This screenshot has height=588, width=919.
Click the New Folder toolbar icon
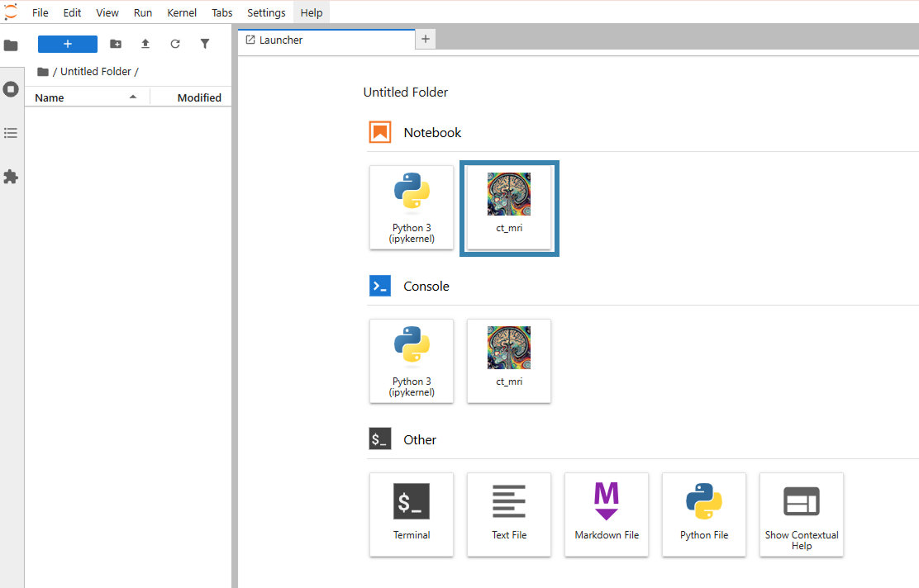[x=116, y=44]
